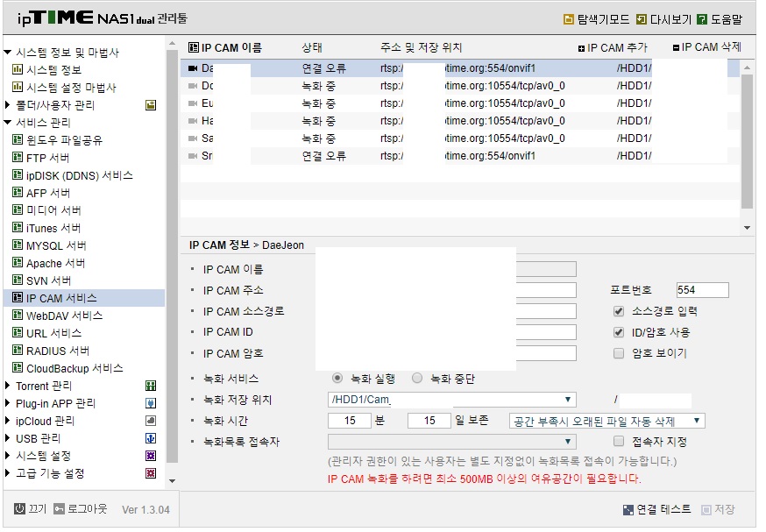
Task: Click the IP CAM 추가 plus icon
Action: (581, 48)
